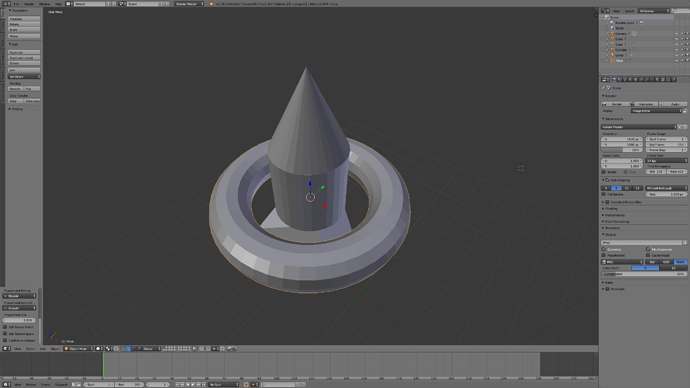Open the Object Mode dropdown

78,348
